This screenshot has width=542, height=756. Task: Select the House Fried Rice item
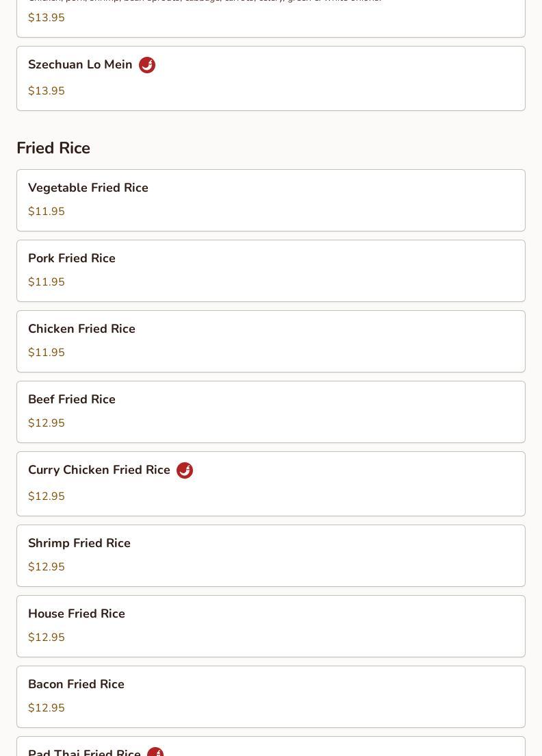pyautogui.click(x=77, y=614)
